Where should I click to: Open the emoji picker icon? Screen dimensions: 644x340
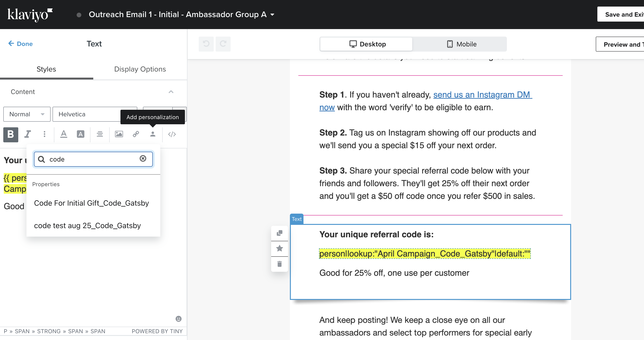(179, 319)
